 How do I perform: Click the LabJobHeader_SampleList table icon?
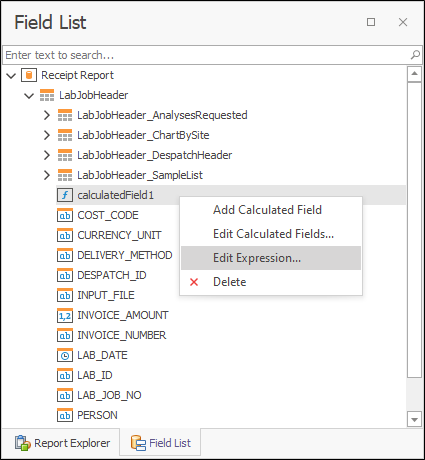(x=65, y=175)
